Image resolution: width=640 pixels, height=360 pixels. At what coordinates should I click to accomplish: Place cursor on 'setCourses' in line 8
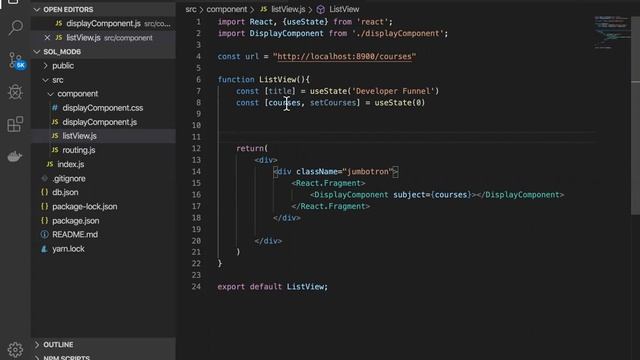click(x=333, y=103)
